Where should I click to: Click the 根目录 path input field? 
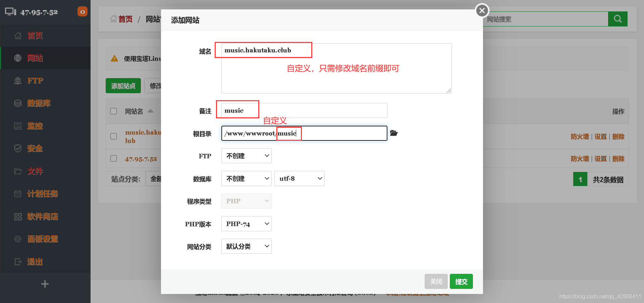pos(304,133)
